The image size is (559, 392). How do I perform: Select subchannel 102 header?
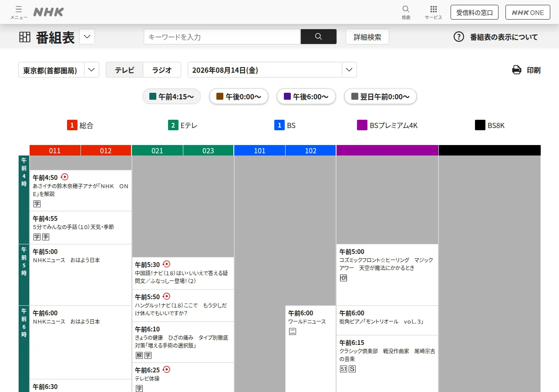(x=310, y=150)
